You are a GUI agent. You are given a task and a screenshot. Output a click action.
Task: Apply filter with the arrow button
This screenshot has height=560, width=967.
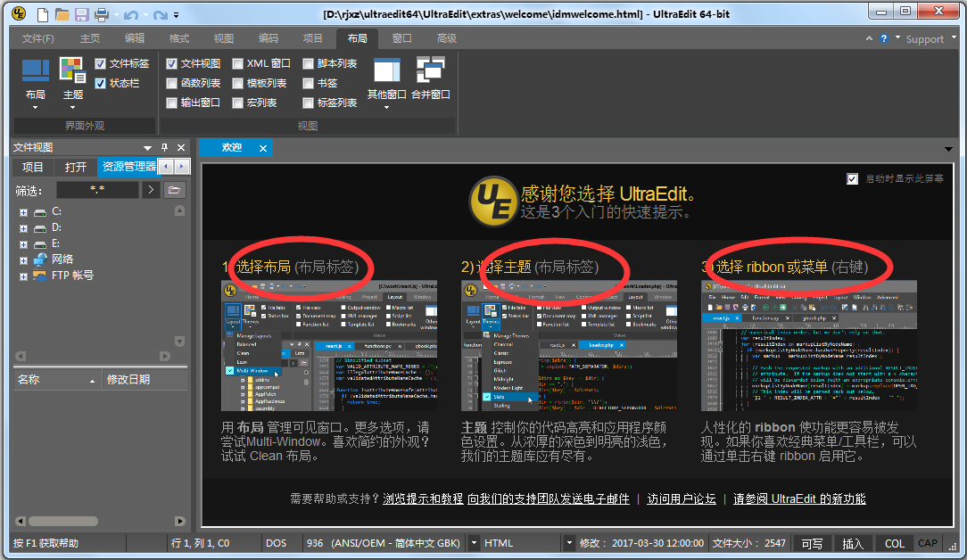151,190
